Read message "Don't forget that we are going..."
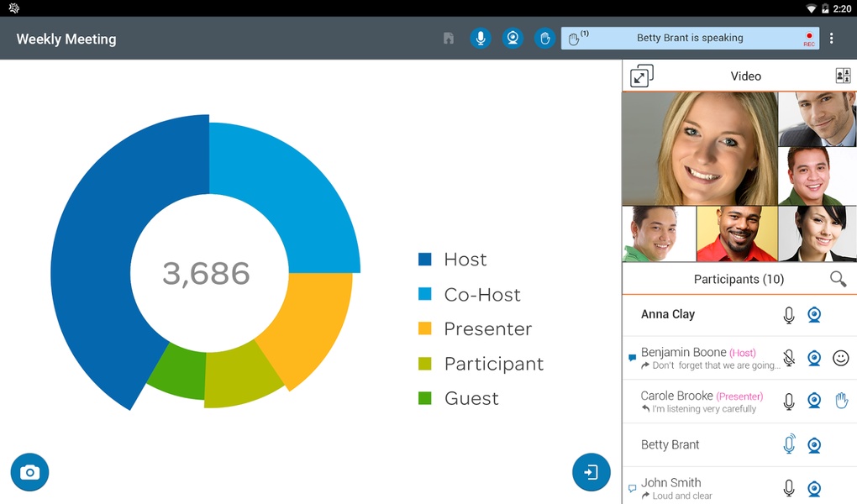The height and width of the screenshot is (504, 857). click(x=716, y=365)
